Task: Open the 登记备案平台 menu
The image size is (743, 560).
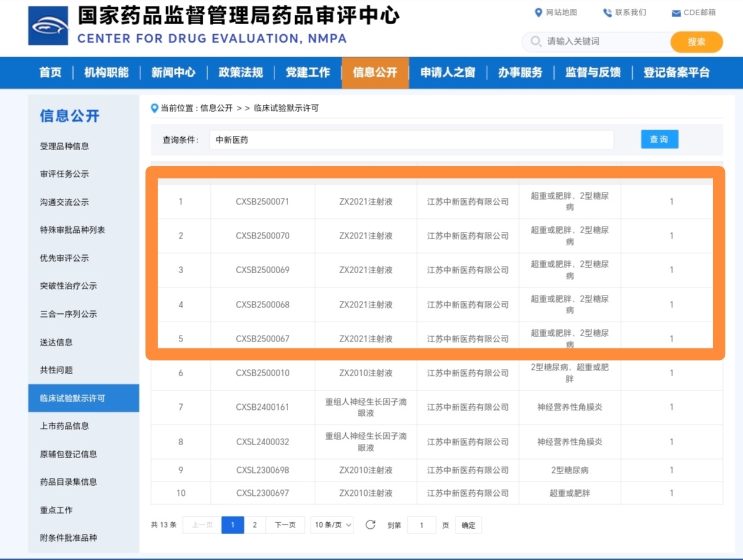Action: (676, 72)
